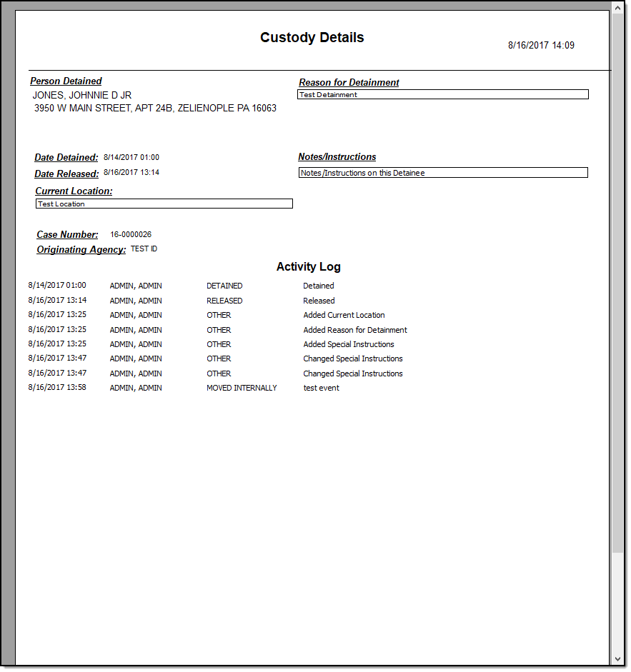
Task: Click the scroll down arrow button
Action: [617, 658]
